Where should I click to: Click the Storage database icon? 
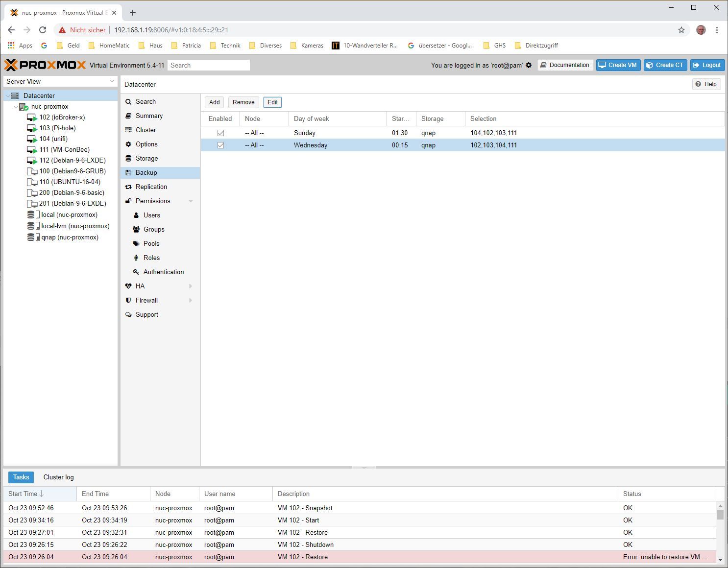(128, 158)
